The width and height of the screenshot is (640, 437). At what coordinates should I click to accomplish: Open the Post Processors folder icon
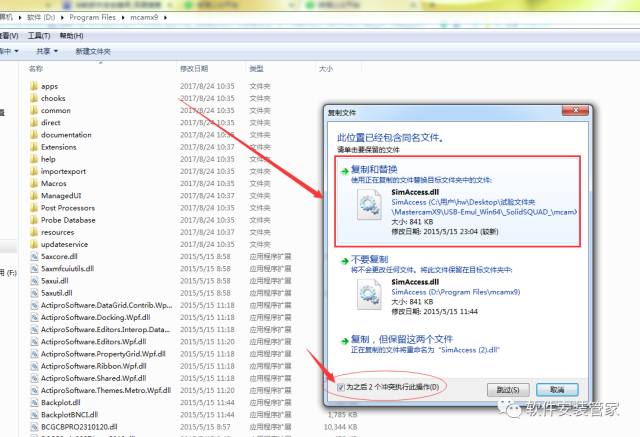click(x=34, y=208)
